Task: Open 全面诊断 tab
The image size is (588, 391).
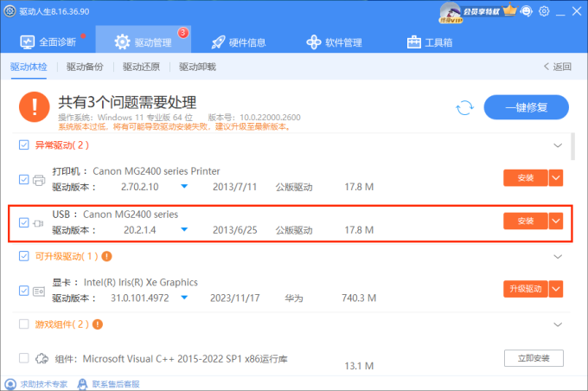Action: [48, 42]
